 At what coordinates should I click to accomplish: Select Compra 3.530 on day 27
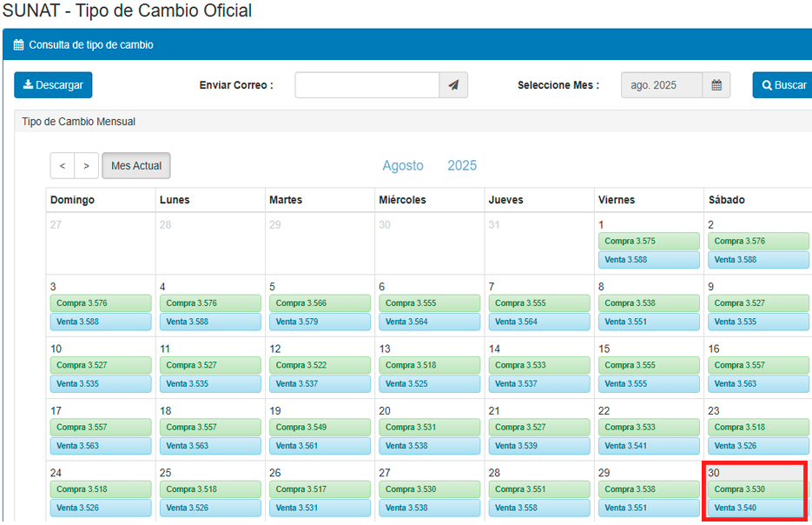tap(430, 489)
